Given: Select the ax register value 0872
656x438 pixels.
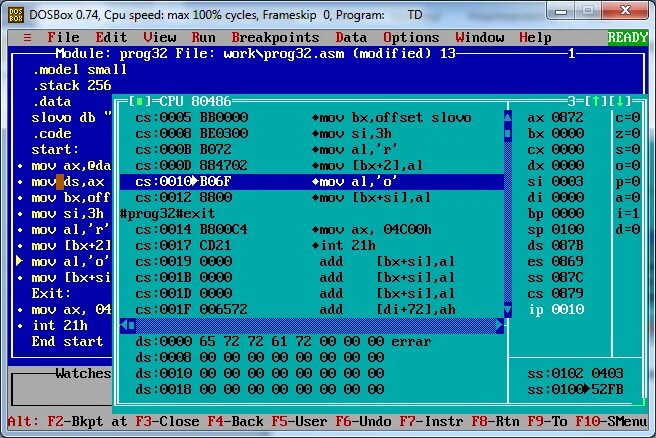Looking at the screenshot, I should (x=567, y=118).
